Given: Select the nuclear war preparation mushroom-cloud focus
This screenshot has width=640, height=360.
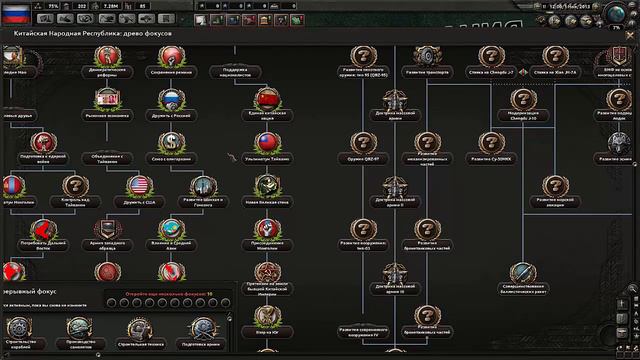Looking at the screenshot, I should (43, 143).
